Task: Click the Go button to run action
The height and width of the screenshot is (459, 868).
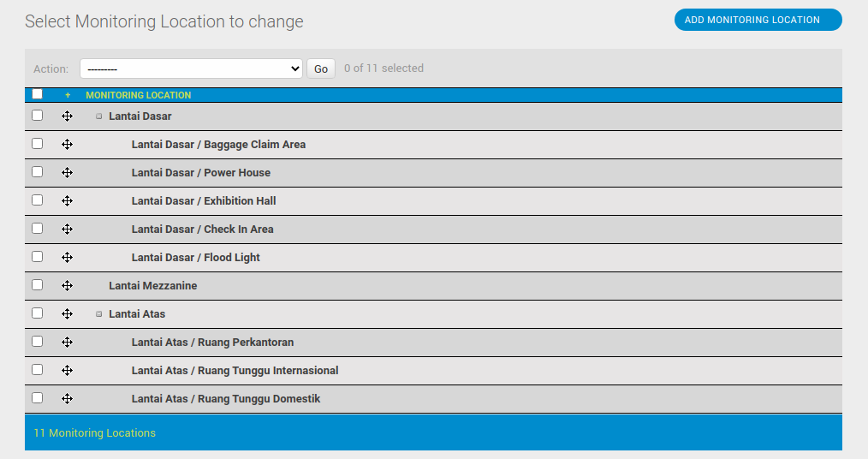Action: coord(321,69)
